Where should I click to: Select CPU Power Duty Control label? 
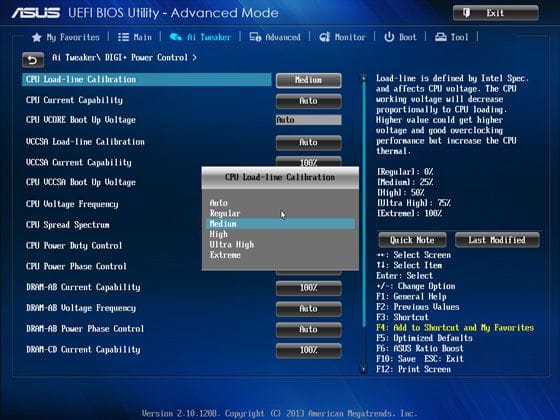point(74,246)
